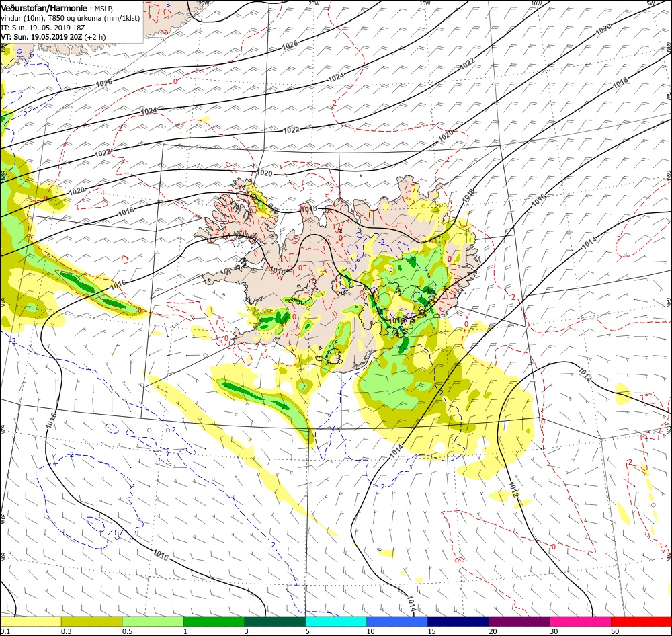
Task: Pick the cyan 5–10 legend swatch
Action: click(336, 621)
